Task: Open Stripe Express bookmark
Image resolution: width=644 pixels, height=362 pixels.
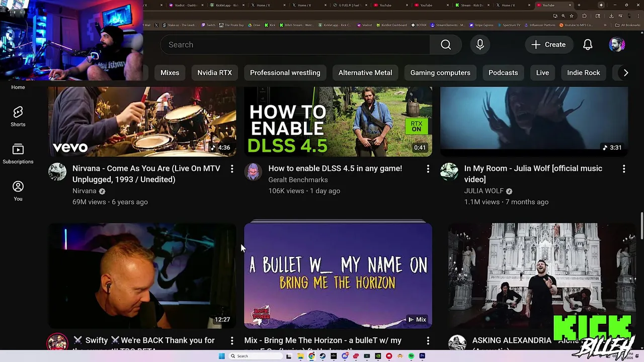Action: [481, 25]
